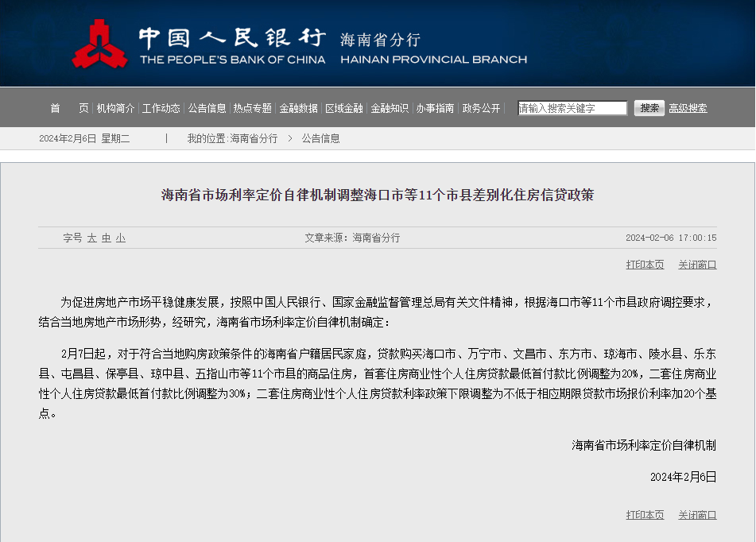Focus the search keyword input field

(572, 108)
